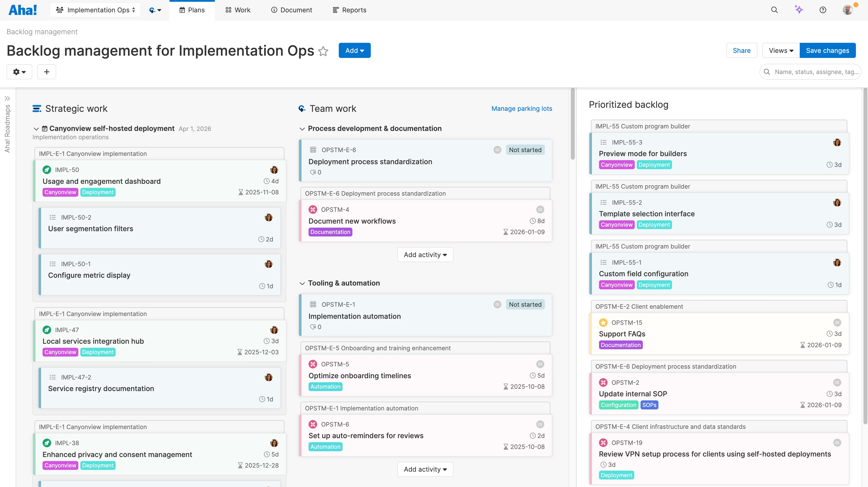Open help via the question mark icon
This screenshot has height=487, width=868.
click(822, 10)
